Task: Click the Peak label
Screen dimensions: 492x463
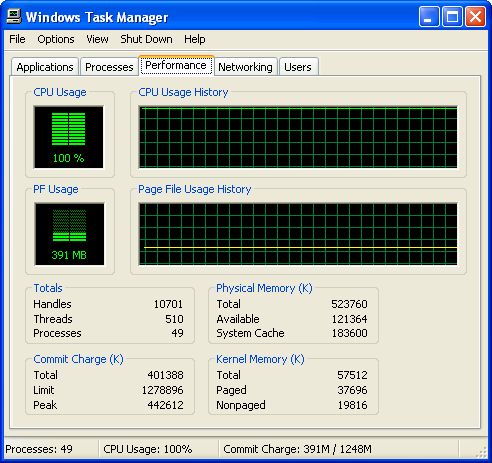Action: point(45,405)
